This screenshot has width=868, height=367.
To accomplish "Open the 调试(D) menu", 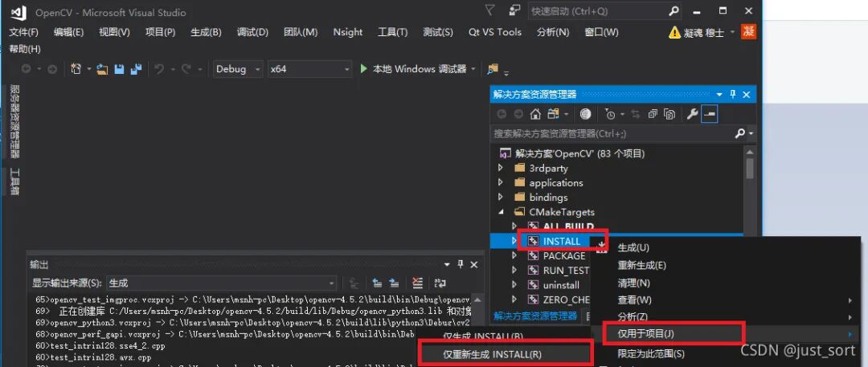I will [x=252, y=32].
